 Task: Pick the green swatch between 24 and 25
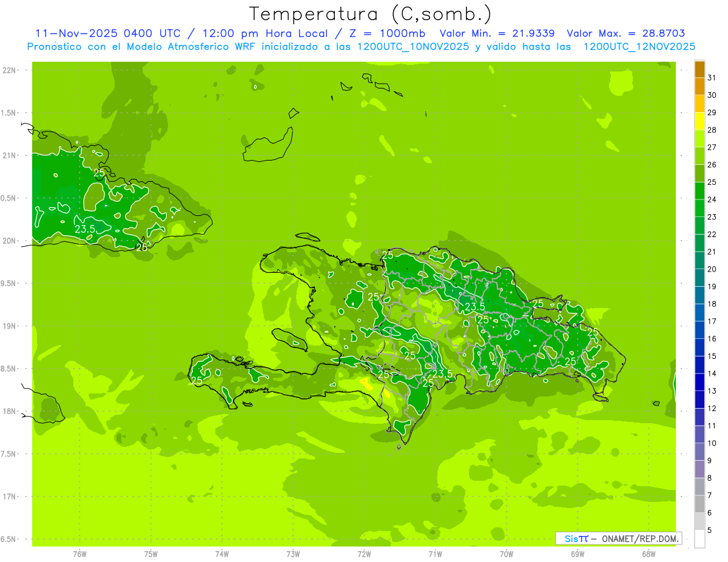click(699, 190)
